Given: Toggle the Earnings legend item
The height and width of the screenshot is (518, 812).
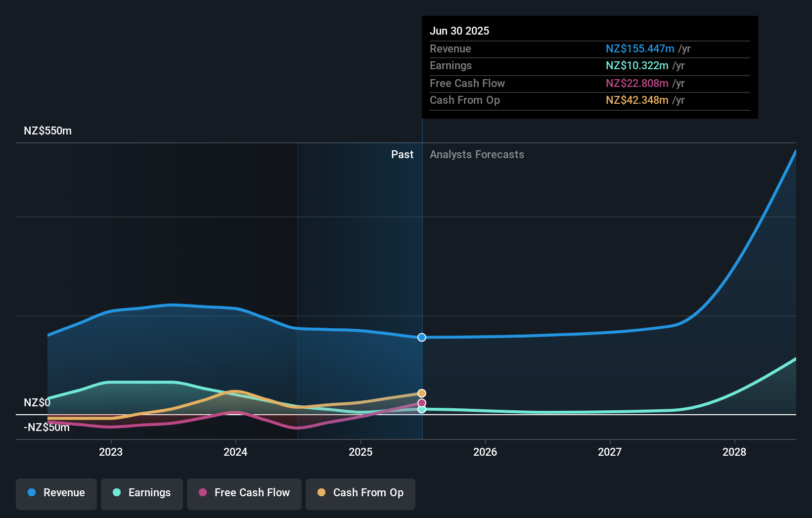Looking at the screenshot, I should point(142,493).
